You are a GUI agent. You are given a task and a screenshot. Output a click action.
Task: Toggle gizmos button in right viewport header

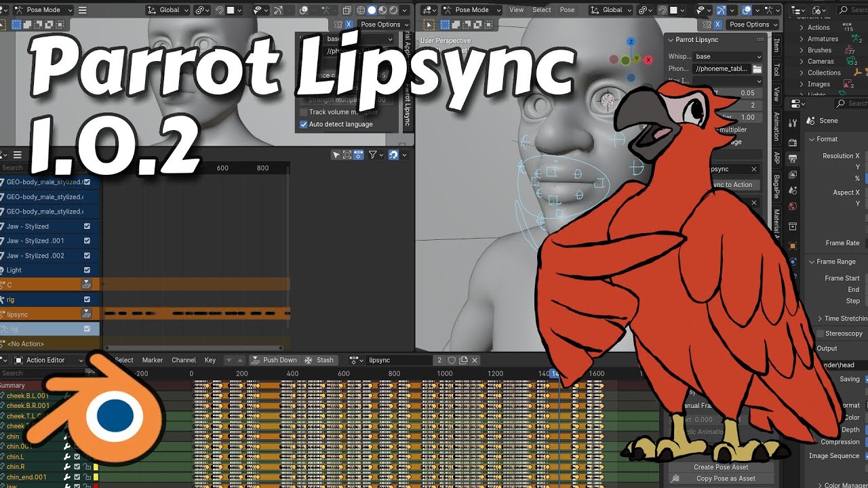[722, 10]
